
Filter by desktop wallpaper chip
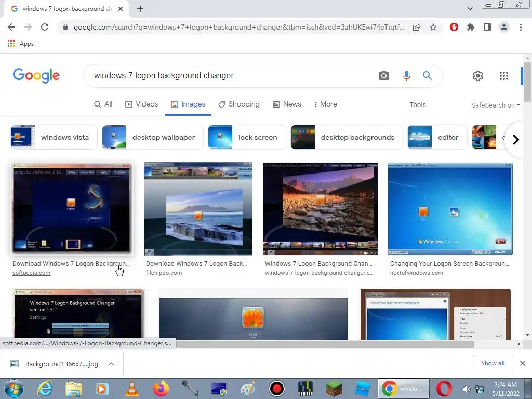(x=153, y=137)
